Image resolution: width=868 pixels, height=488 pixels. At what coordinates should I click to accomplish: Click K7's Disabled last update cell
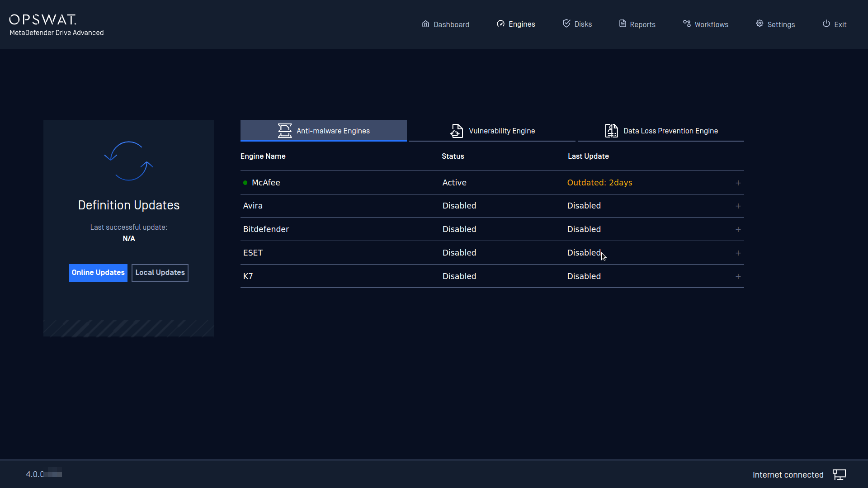pos(584,276)
